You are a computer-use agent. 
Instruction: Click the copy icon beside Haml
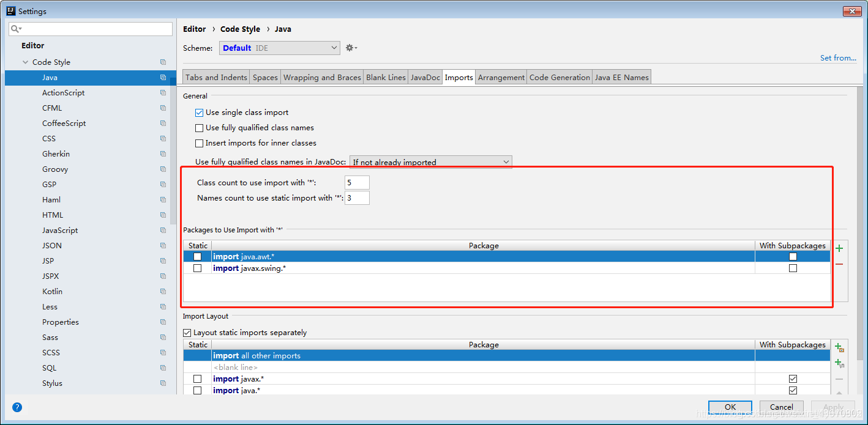[163, 200]
